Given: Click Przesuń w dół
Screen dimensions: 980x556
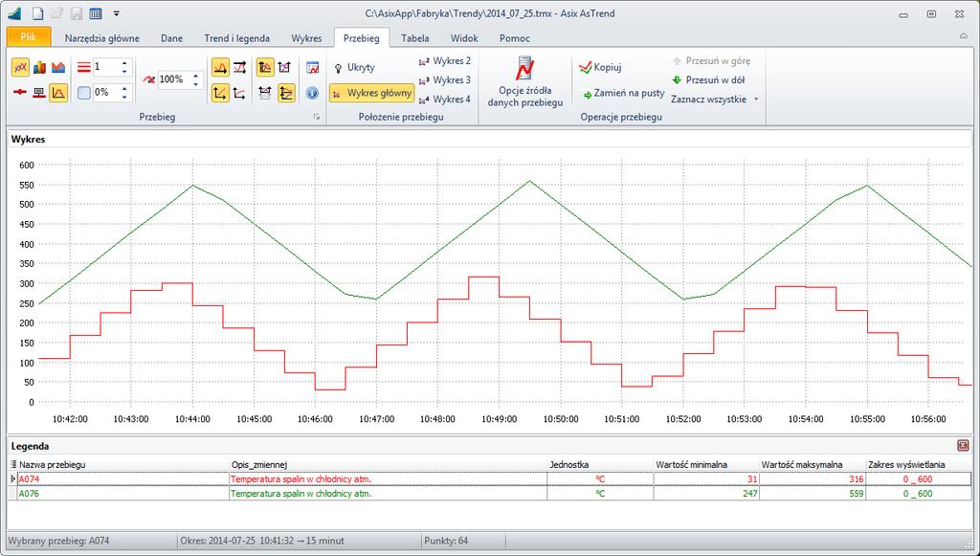Looking at the screenshot, I should (708, 80).
